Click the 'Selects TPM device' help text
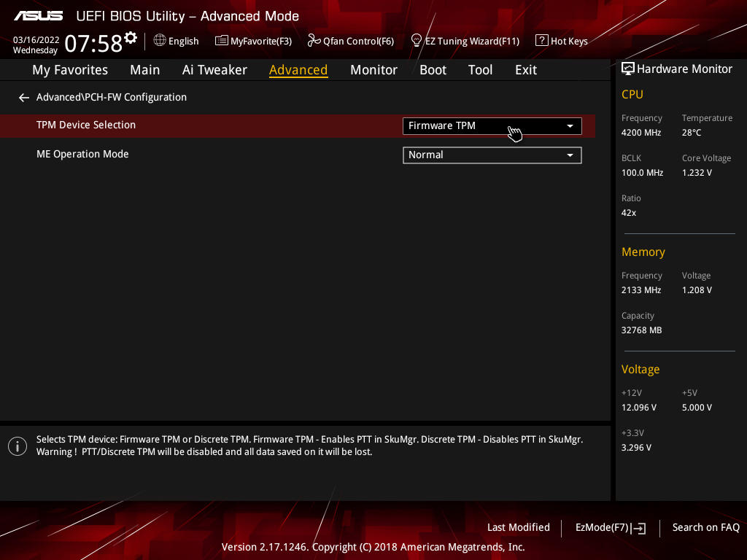The height and width of the screenshot is (560, 747). click(309, 440)
